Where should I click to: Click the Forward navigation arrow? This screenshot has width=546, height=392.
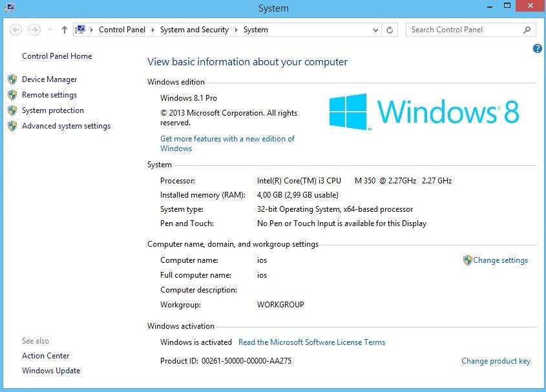coord(34,30)
